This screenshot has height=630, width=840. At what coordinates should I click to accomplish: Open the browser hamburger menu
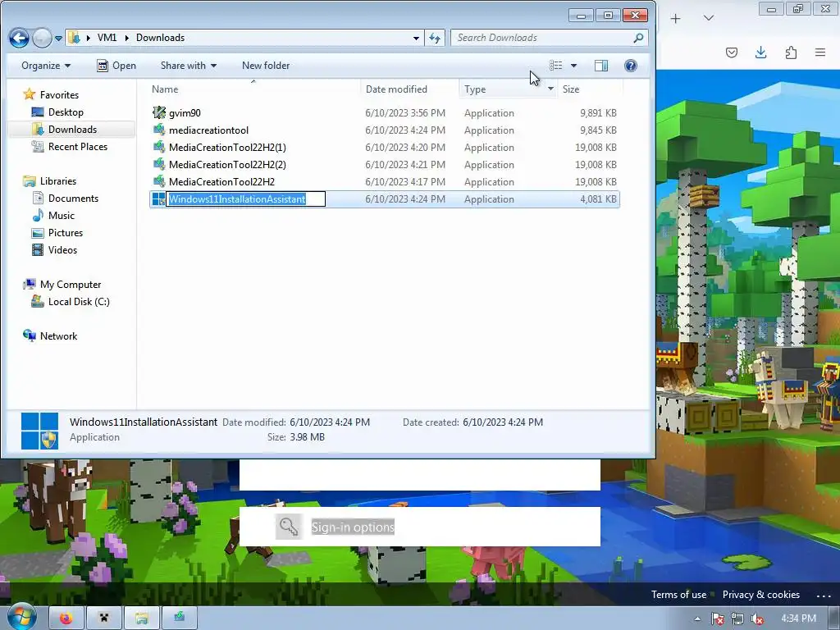[820, 52]
